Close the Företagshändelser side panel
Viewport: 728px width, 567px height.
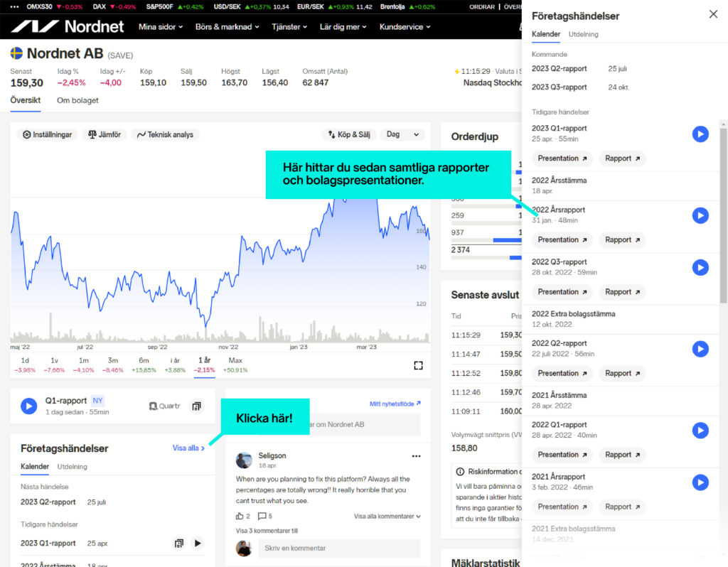point(713,14)
